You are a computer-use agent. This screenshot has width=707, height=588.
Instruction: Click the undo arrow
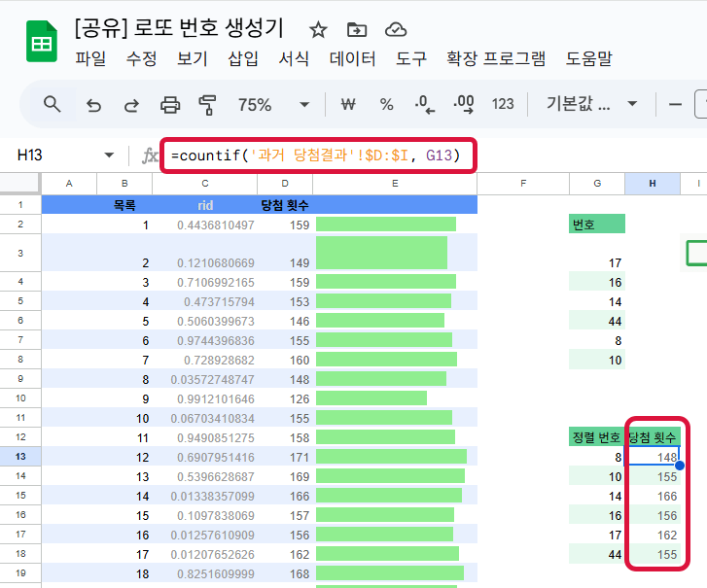pyautogui.click(x=94, y=104)
